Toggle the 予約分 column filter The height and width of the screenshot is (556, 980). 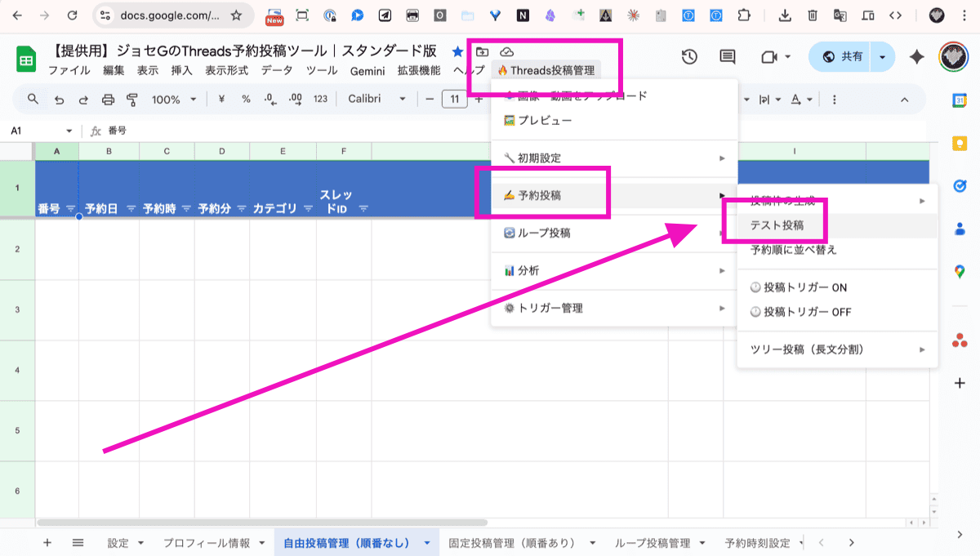241,209
